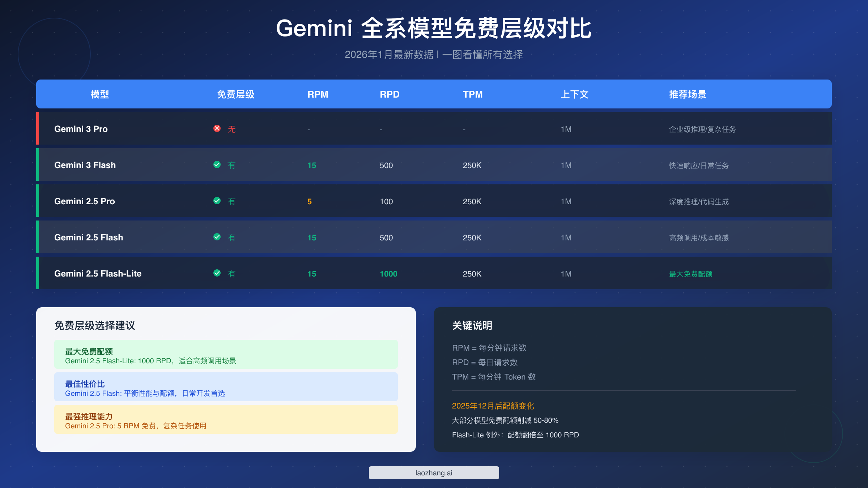Select the green check icon for Gemini 2.5 Pro
This screenshot has height=488, width=868.
217,201
